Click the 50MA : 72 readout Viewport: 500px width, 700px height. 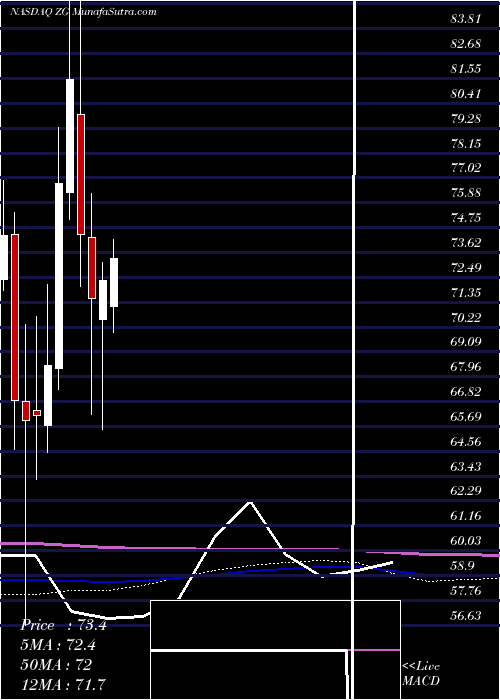pos(56,665)
